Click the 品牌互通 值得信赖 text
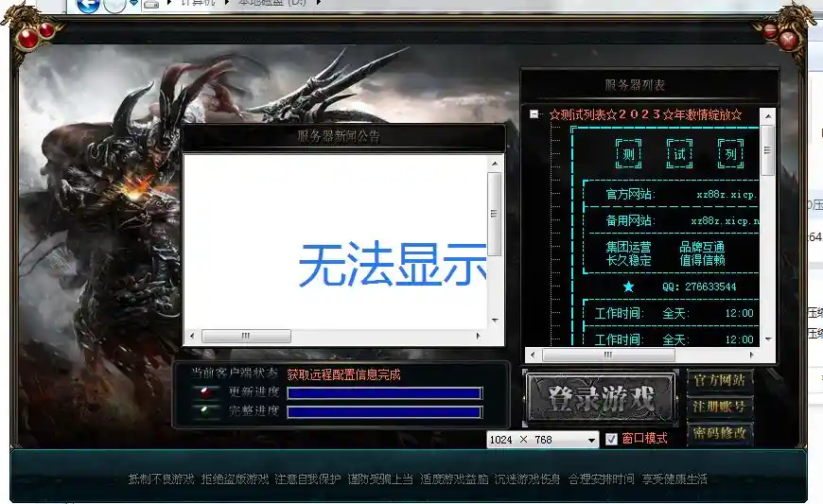 [x=702, y=253]
